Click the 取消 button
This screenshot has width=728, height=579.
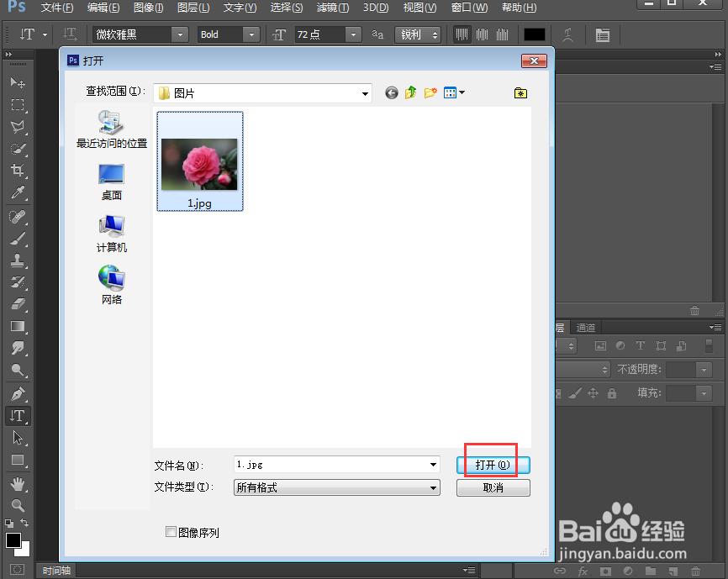[493, 487]
